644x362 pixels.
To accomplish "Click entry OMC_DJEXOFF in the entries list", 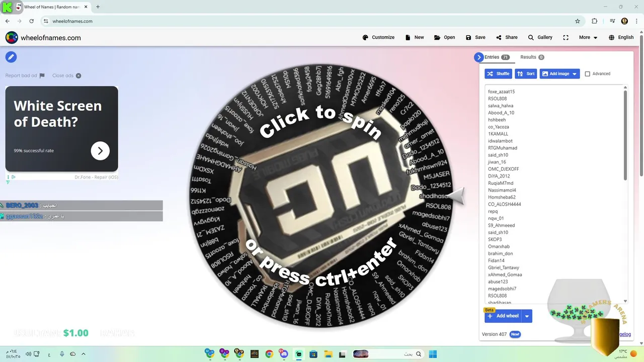I will (x=503, y=169).
